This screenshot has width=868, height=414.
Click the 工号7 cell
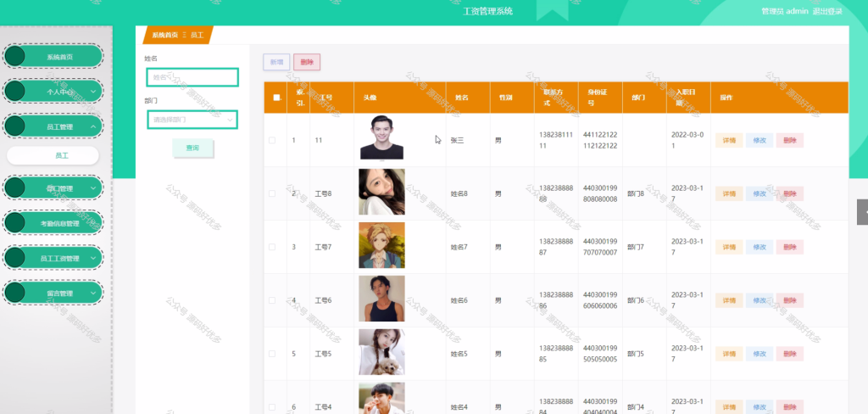pyautogui.click(x=323, y=247)
